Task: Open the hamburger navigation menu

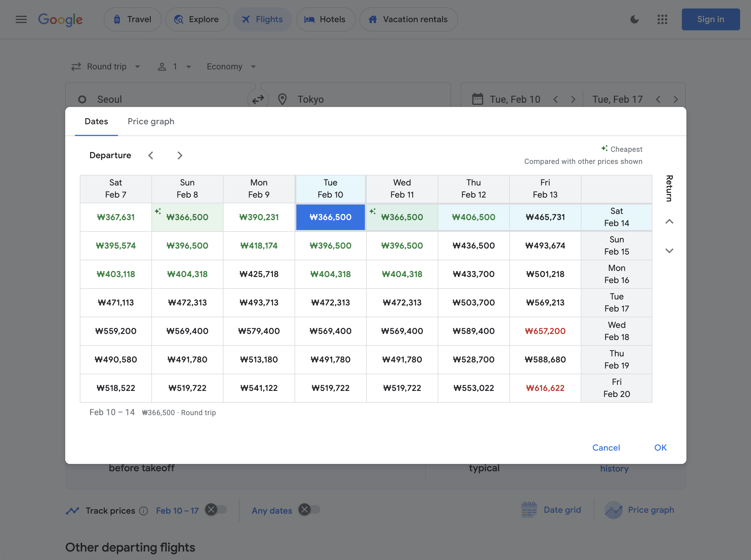Action: 21,19
